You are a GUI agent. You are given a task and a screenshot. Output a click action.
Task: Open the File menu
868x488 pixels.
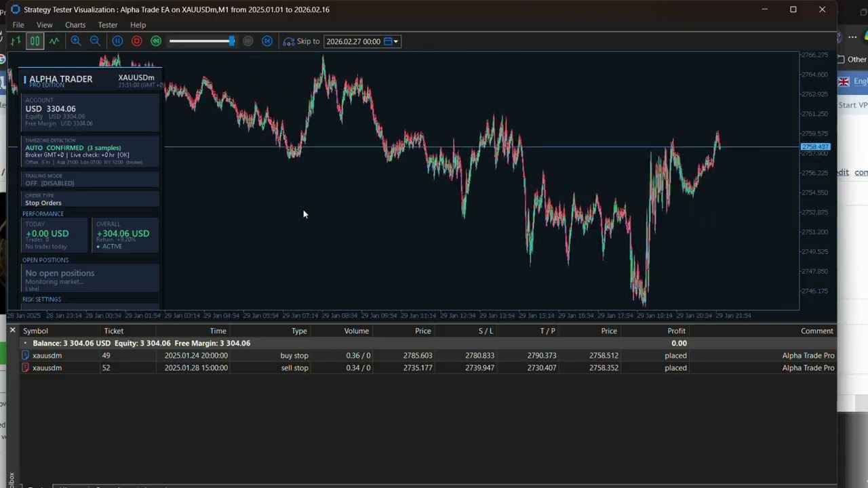(x=18, y=25)
